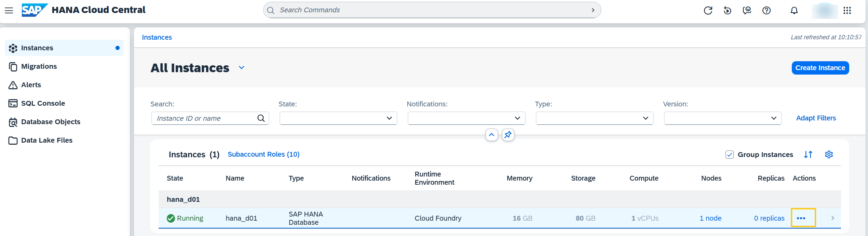The width and height of the screenshot is (868, 236).
Task: Open the hamburger navigation menu
Action: [x=9, y=10]
